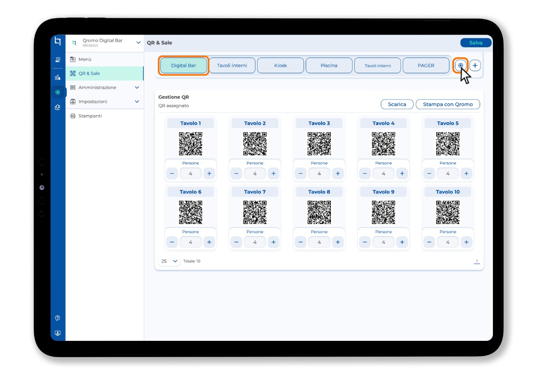Open the Stampanti sidebar item
Viewport: 533px width, 392px height.
coord(104,116)
